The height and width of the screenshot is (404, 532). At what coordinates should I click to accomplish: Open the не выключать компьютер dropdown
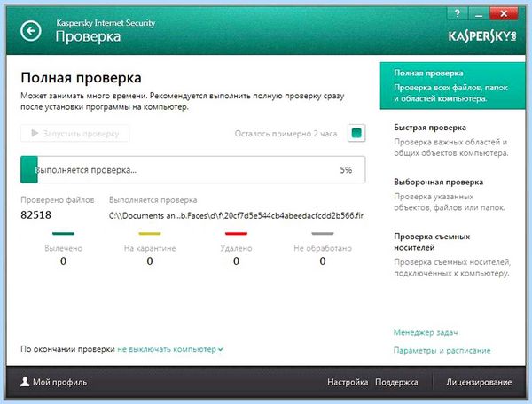170,349
